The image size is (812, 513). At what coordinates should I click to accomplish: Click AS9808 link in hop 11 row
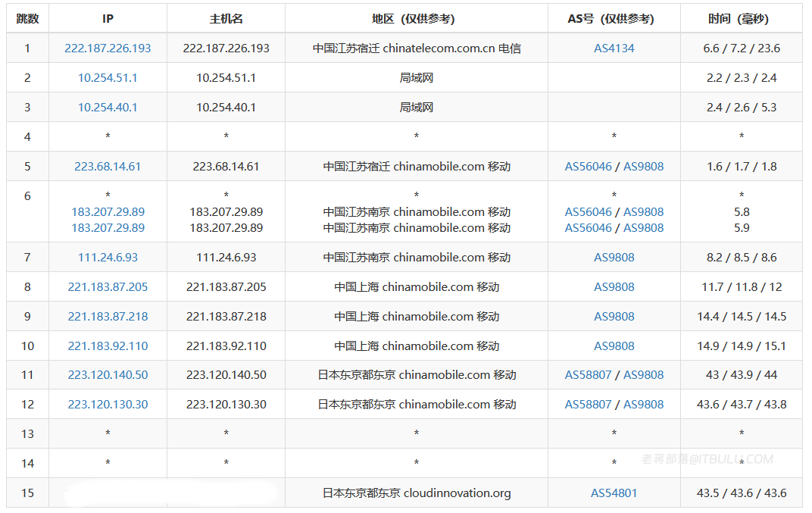[643, 374]
